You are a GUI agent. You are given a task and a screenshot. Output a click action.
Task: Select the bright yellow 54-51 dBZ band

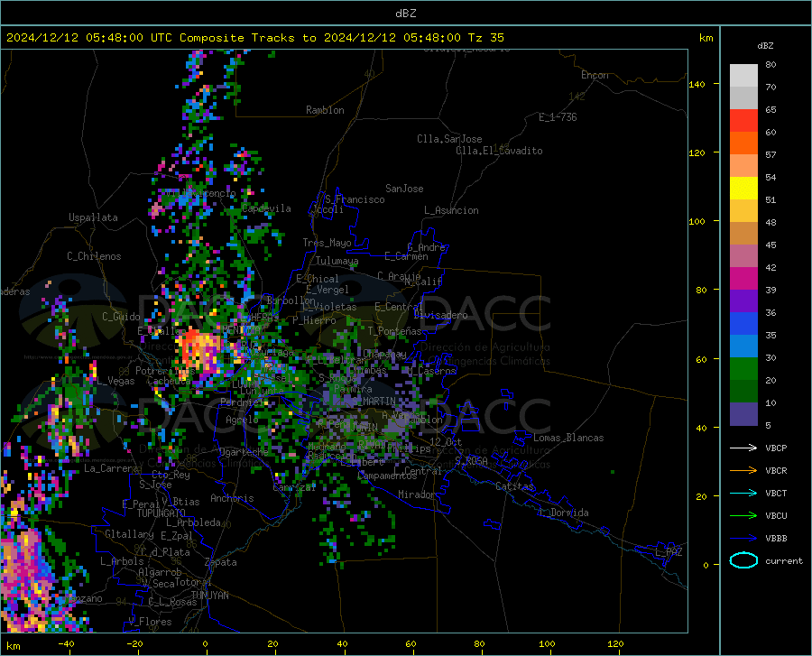pos(743,189)
